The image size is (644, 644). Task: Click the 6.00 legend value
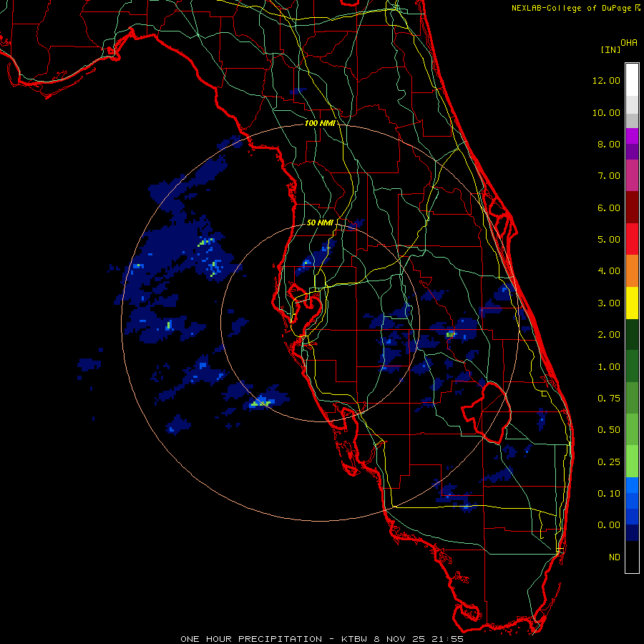coord(609,208)
